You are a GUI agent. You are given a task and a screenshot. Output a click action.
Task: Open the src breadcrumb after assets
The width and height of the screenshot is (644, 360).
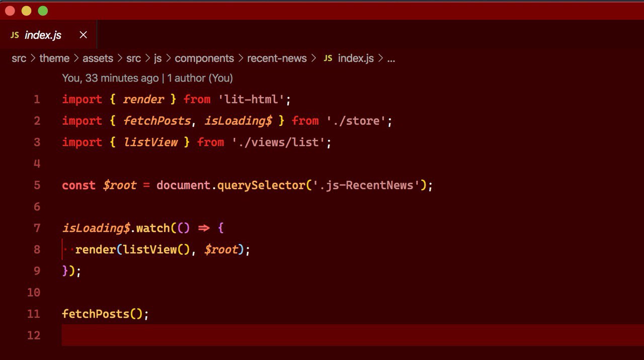click(x=133, y=58)
